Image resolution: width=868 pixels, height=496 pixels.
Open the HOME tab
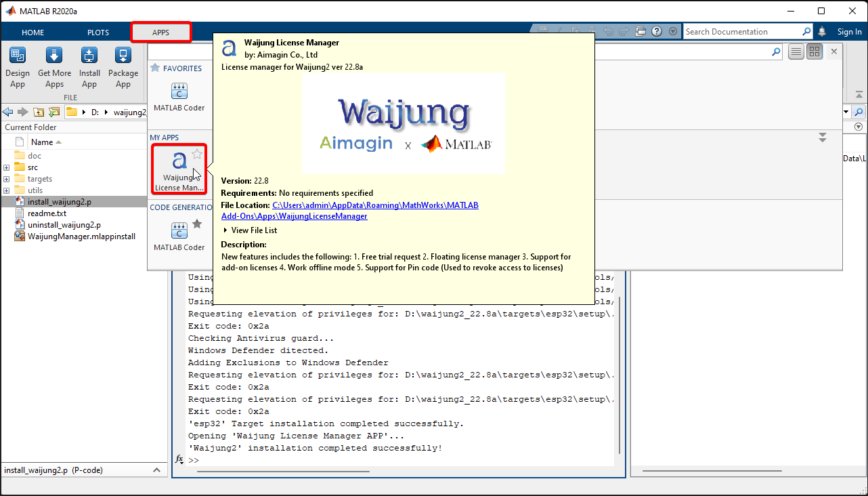click(x=32, y=33)
